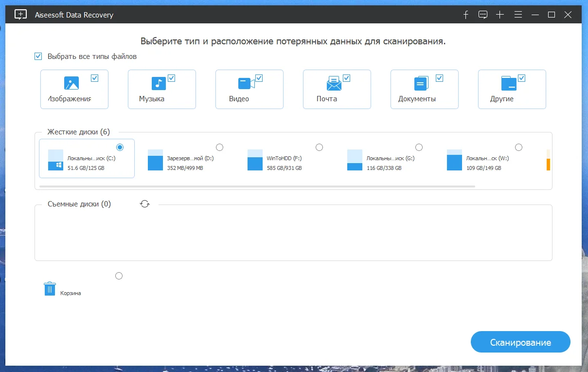
Task: Toggle the 'Выбрать все типы файлов' checkbox
Action: point(38,56)
